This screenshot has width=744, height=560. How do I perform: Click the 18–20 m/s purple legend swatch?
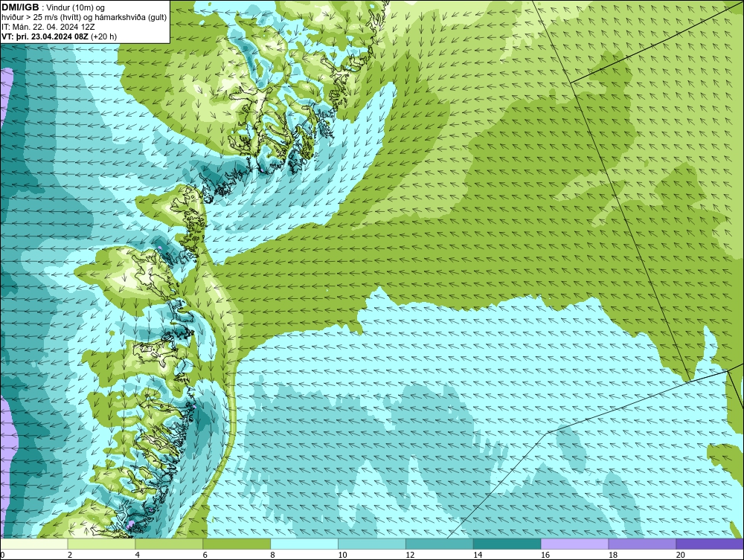click(x=643, y=544)
